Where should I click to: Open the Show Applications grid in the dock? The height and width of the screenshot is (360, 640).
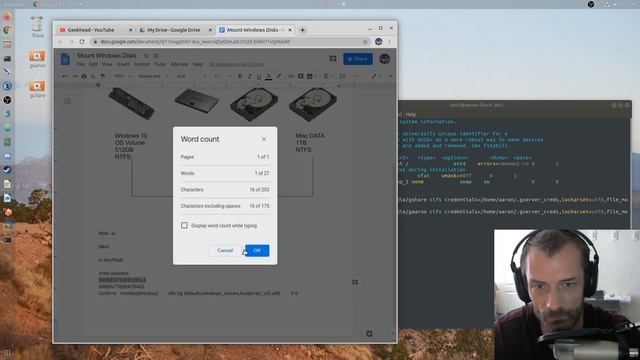coord(7,353)
